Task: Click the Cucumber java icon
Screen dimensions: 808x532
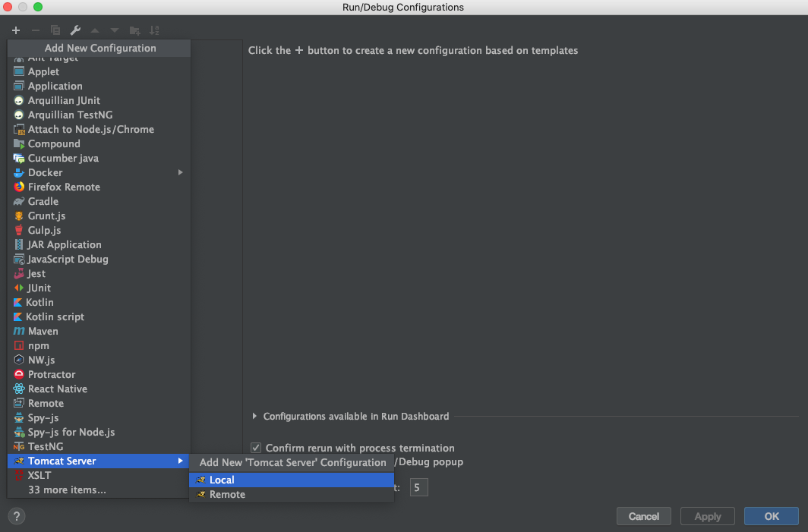Action: point(19,158)
